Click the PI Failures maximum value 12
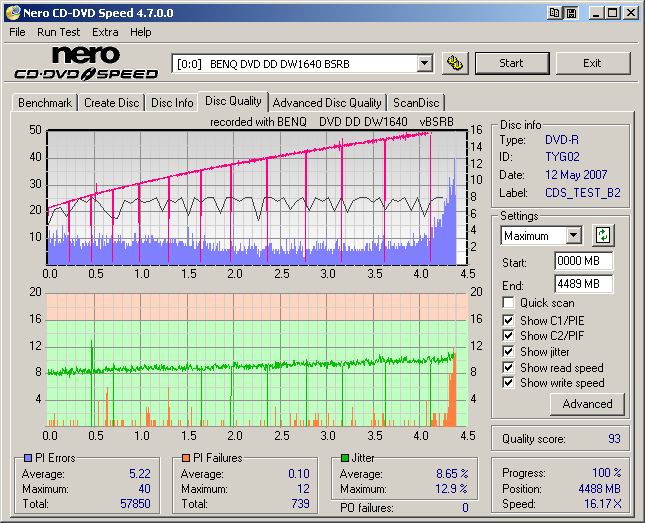The width and height of the screenshot is (645, 523). [304, 489]
